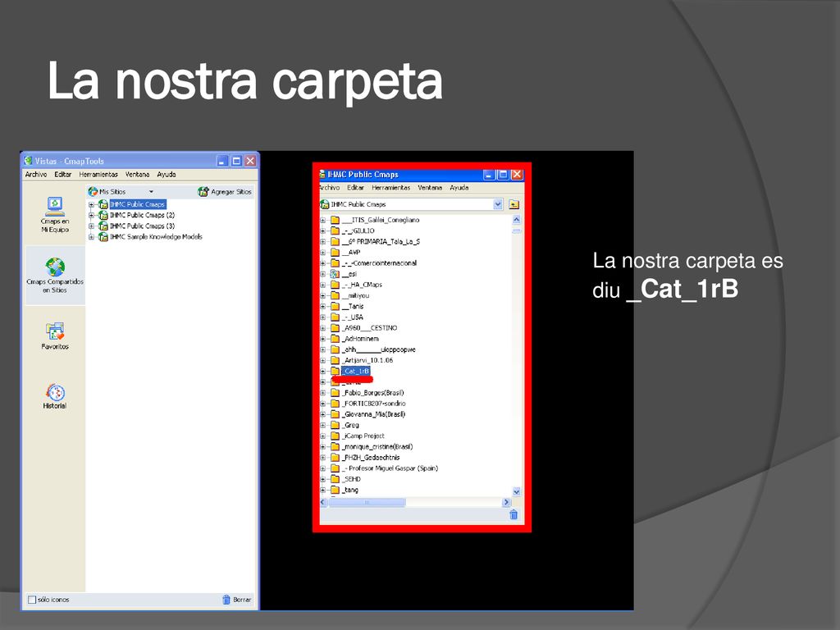Click the horizontal scrollbar thumb in folder list

click(x=367, y=503)
